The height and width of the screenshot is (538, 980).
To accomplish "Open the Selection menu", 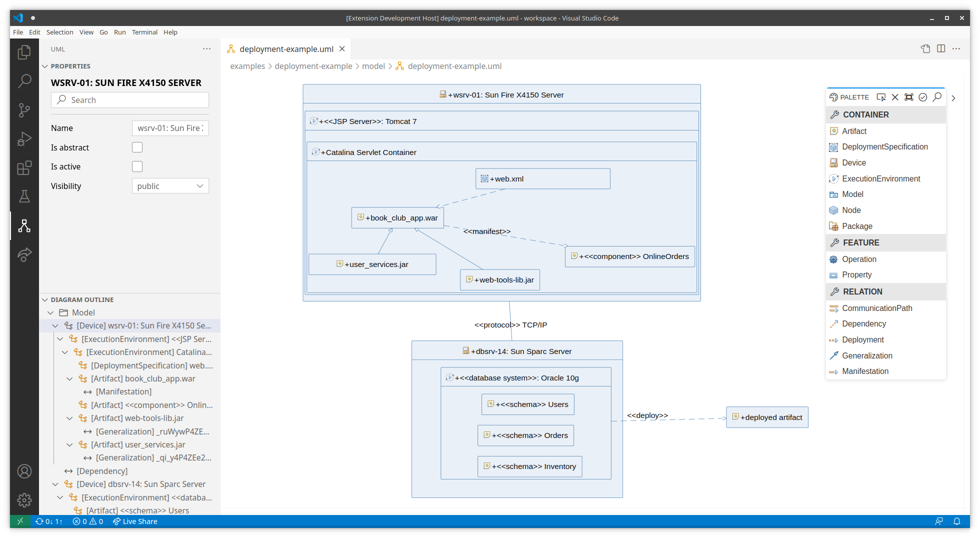I will pyautogui.click(x=59, y=32).
